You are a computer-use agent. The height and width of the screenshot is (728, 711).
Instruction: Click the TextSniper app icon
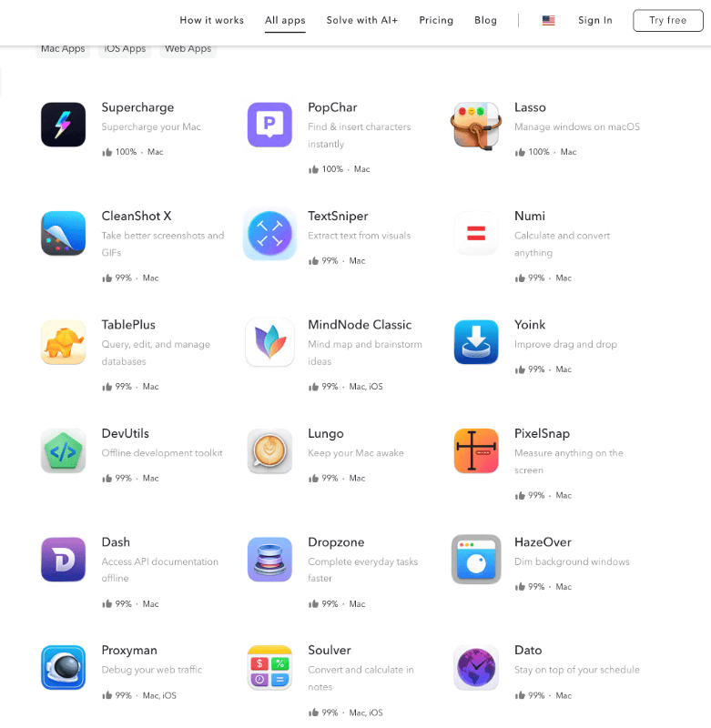pos(269,233)
